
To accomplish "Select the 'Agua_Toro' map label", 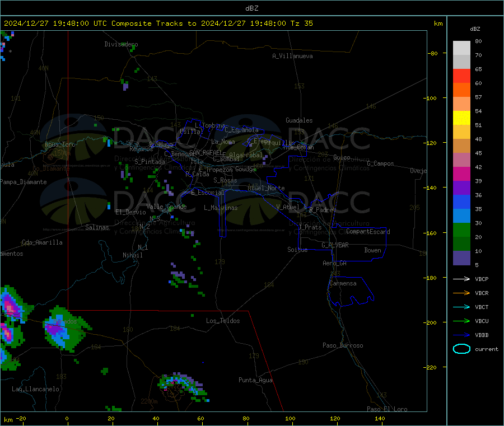I will coord(60,144).
